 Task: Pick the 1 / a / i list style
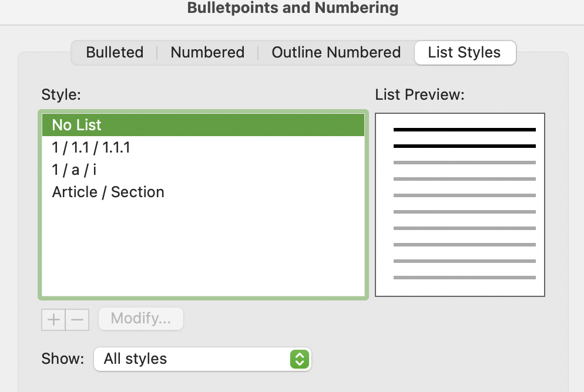203,170
